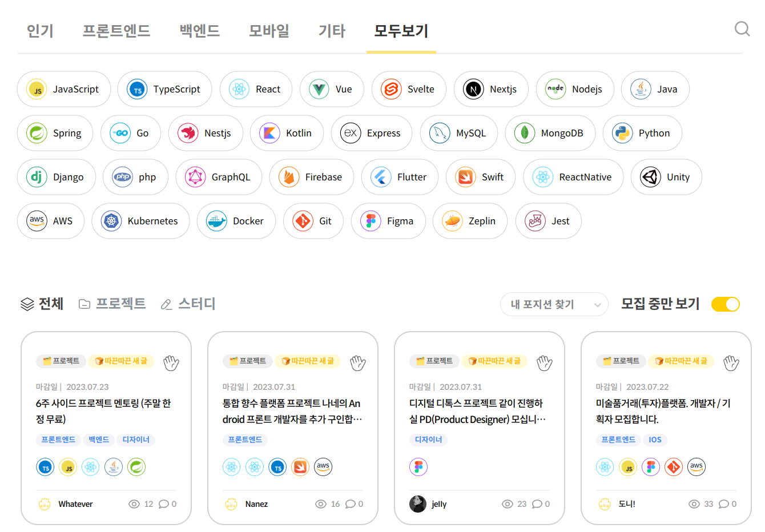This screenshot has height=532, width=765.
Task: Choose the MySQL filter chip
Action: [459, 133]
